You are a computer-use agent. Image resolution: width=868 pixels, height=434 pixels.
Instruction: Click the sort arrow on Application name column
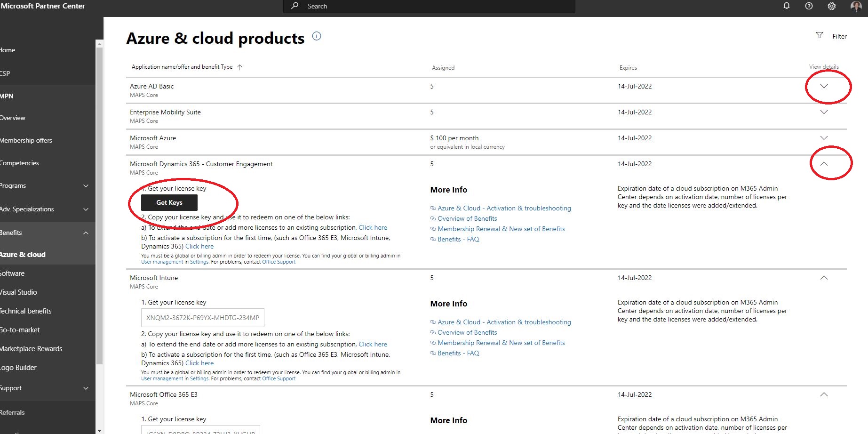tap(240, 67)
